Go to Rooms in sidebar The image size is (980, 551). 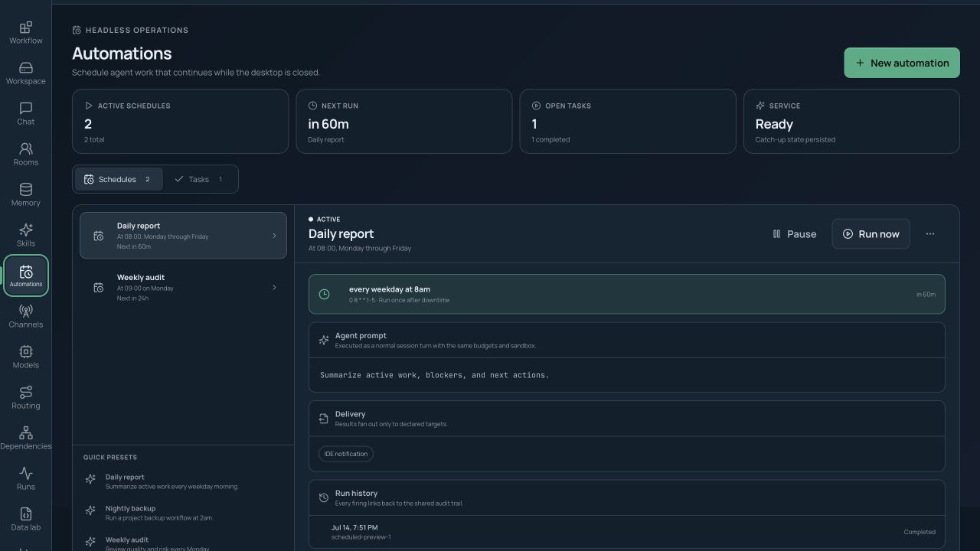[x=25, y=154]
